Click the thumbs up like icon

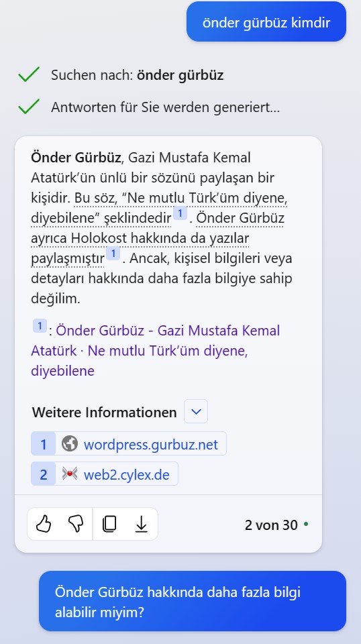pyautogui.click(x=44, y=524)
